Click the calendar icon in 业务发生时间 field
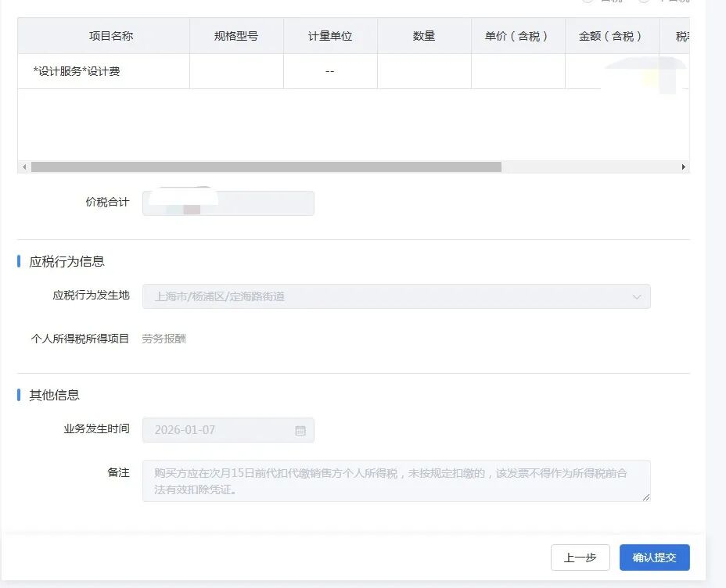 (300, 430)
